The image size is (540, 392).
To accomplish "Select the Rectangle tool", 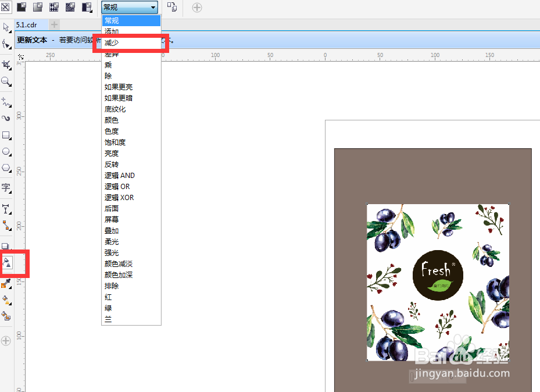I will [x=6, y=136].
